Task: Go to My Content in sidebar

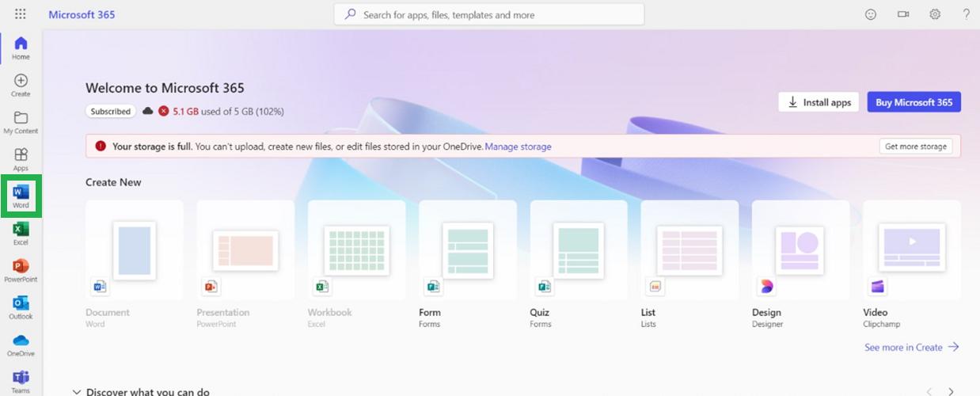Action: pos(21,122)
